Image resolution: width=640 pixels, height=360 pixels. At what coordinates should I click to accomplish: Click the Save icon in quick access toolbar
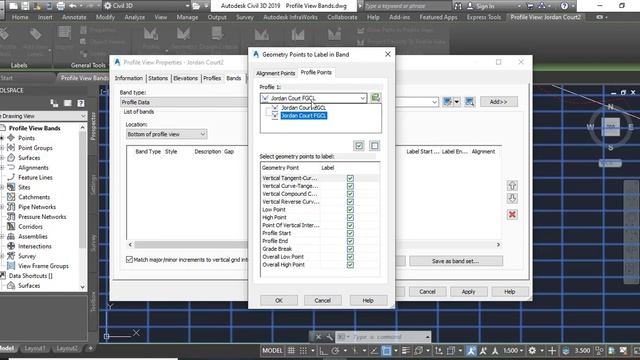[25, 6]
